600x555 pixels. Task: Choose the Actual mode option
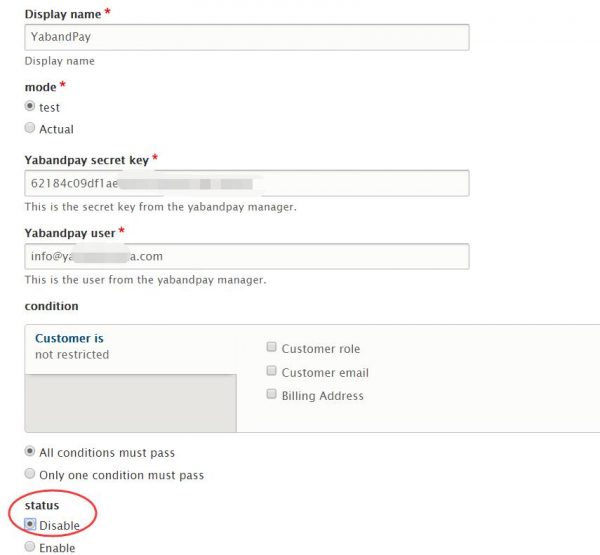point(30,128)
